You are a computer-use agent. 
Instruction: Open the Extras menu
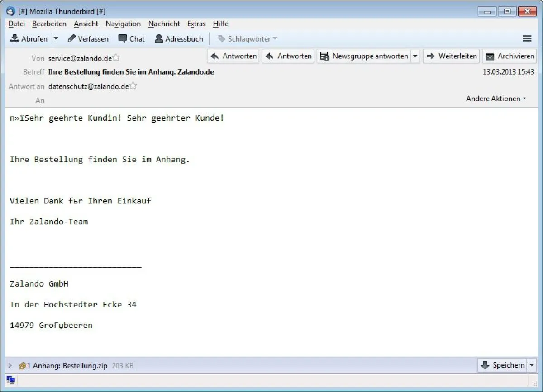tap(196, 24)
